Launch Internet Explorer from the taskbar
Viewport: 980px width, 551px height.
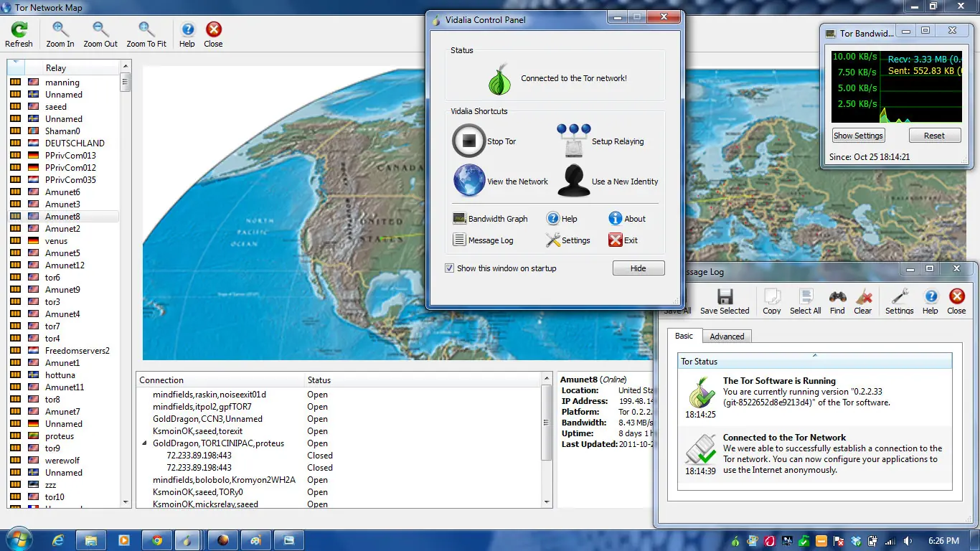coord(58,540)
